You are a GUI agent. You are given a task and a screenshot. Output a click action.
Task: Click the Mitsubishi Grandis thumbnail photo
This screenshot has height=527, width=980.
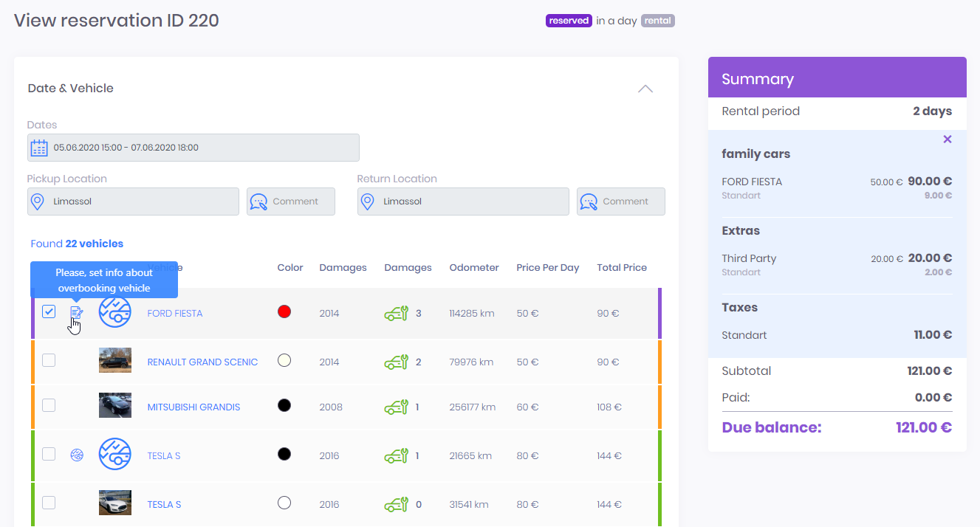pyautogui.click(x=115, y=405)
